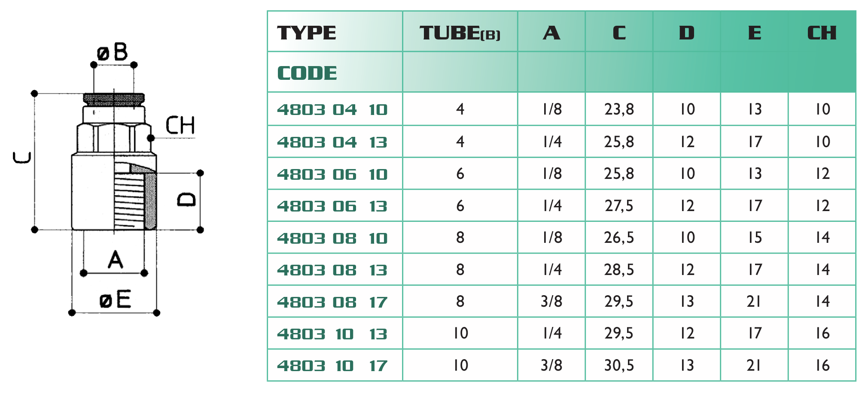Click the 23,8 value in column C
Viewport: 868px width, 393px height.
pyautogui.click(x=619, y=109)
